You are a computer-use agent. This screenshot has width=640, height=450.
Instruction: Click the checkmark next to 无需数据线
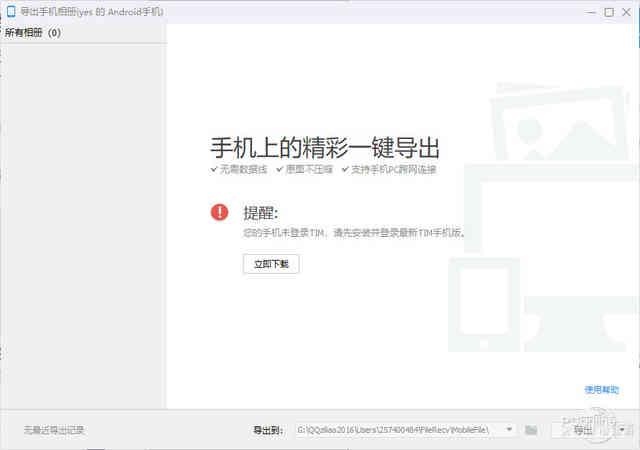(214, 170)
